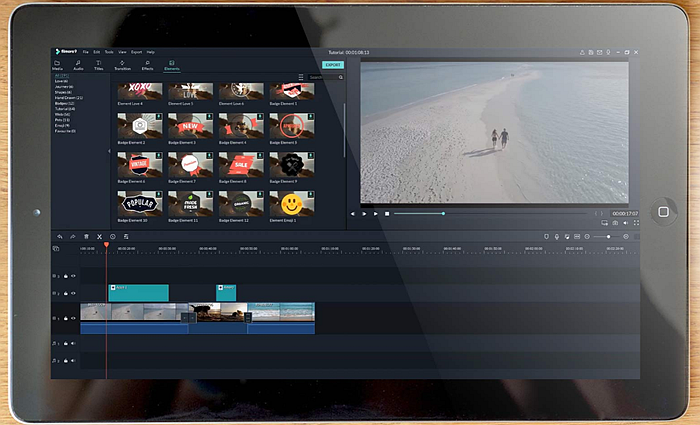Undo the last edit in the timeline toolbar
700x425 pixels.
[60, 237]
